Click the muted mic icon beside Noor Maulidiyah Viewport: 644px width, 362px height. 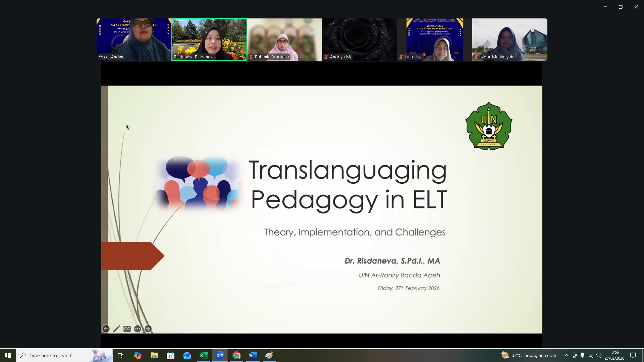[476, 57]
